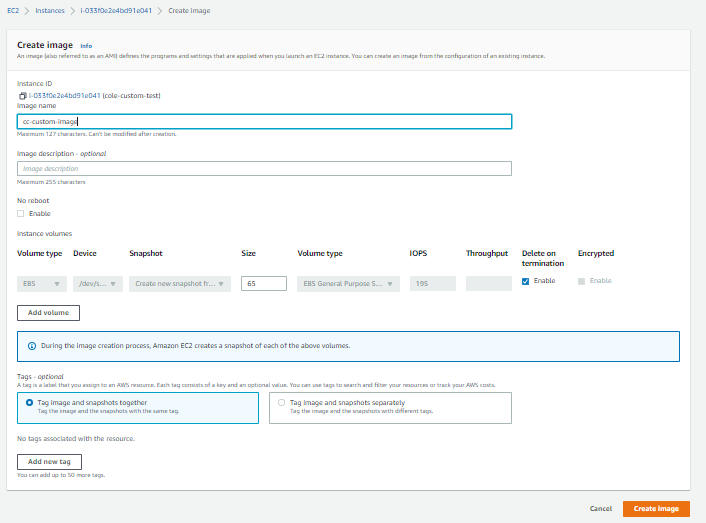The image size is (706, 523).
Task: Click the current page breadcrumb text Create image
Action: coord(189,10)
